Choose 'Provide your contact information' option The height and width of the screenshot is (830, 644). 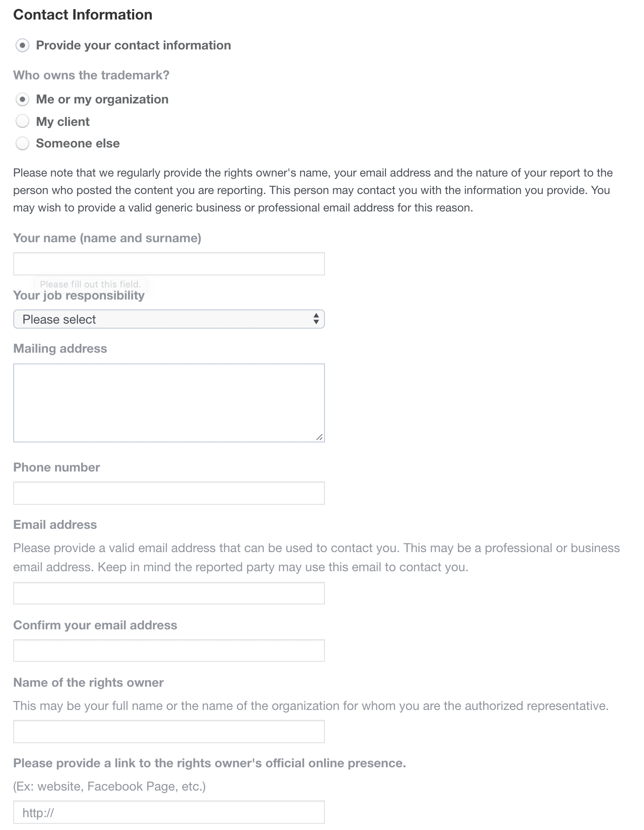coord(22,45)
